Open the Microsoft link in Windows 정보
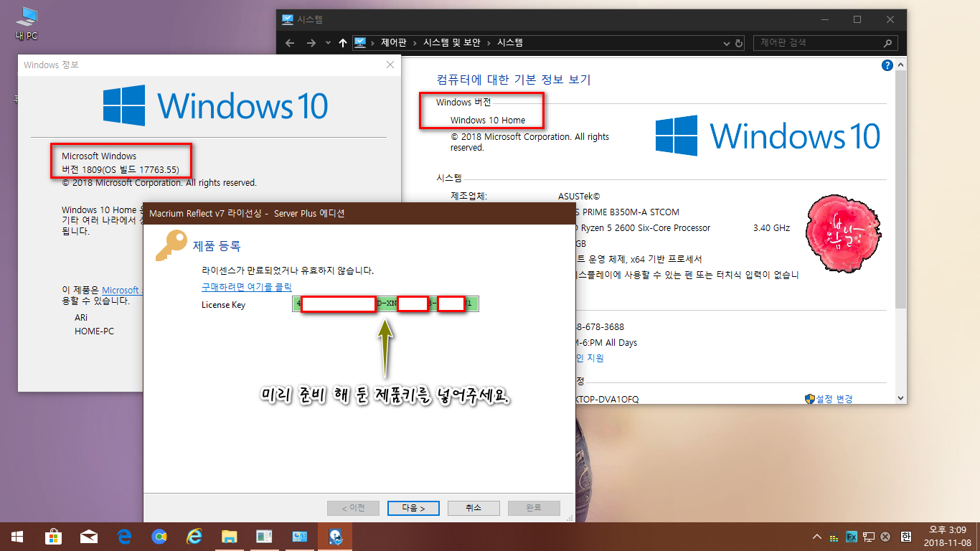Image resolution: width=980 pixels, height=551 pixels. (122, 290)
